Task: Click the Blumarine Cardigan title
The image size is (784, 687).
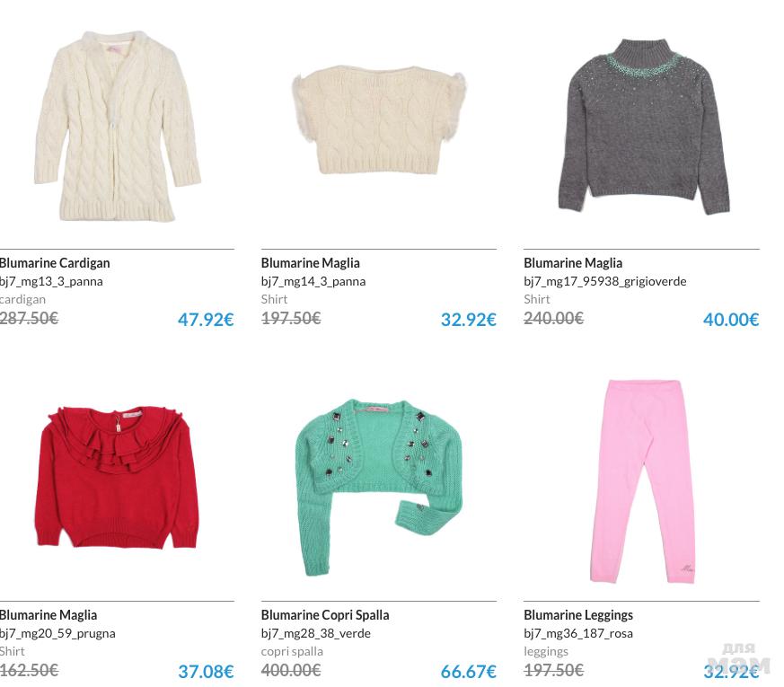Action: coord(55,263)
